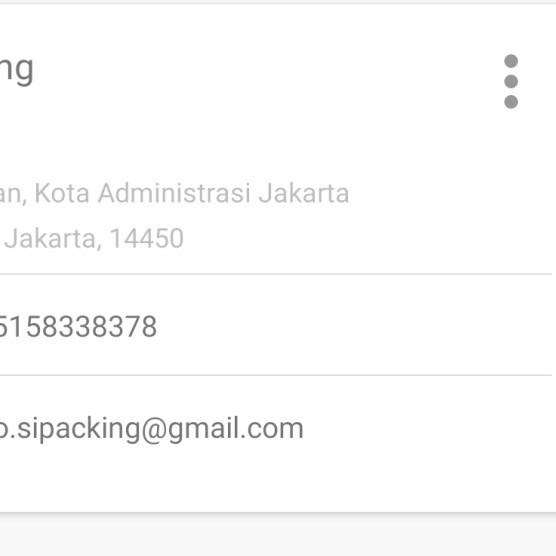The image size is (556, 556).
Task: Click the postal code 14450
Action: point(146,238)
